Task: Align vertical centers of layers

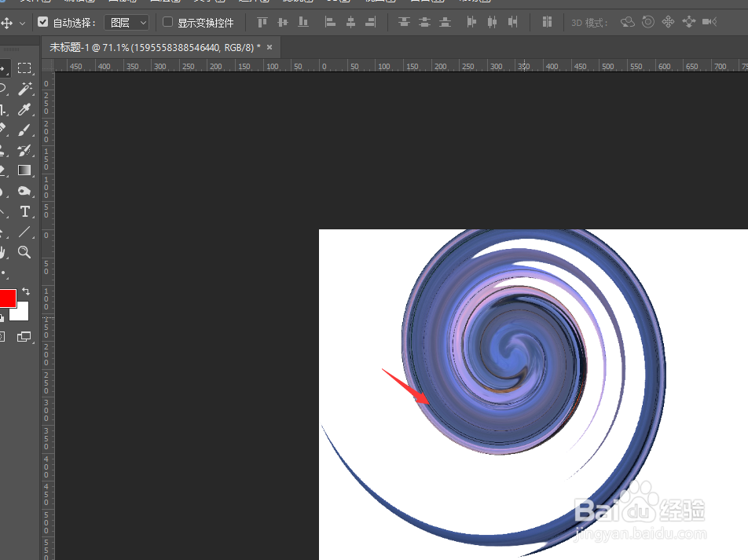Action: [x=283, y=22]
